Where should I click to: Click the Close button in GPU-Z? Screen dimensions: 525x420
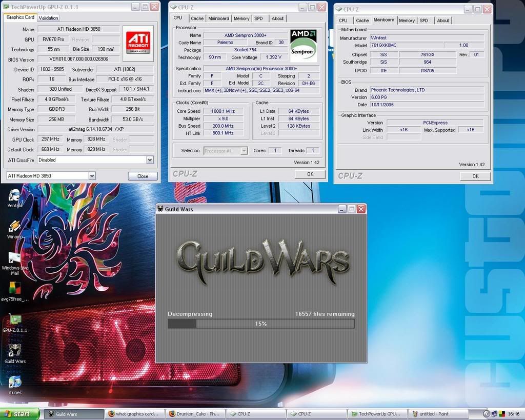tap(143, 176)
